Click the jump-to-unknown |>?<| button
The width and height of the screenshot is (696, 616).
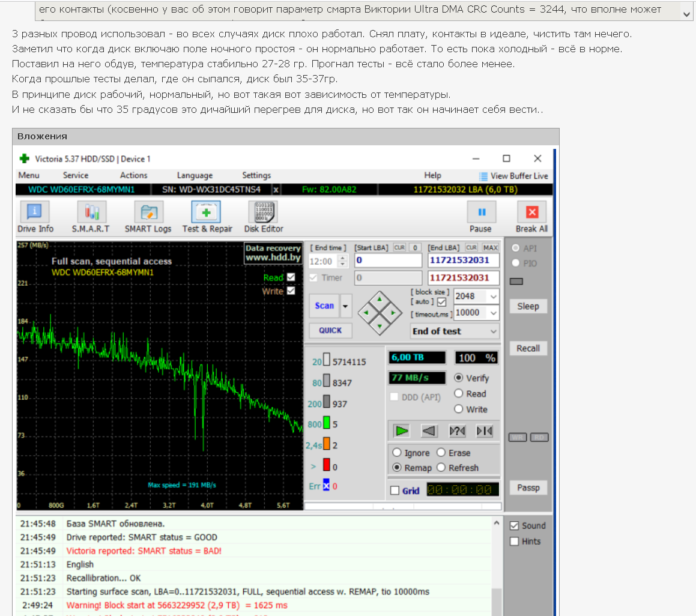tap(457, 431)
